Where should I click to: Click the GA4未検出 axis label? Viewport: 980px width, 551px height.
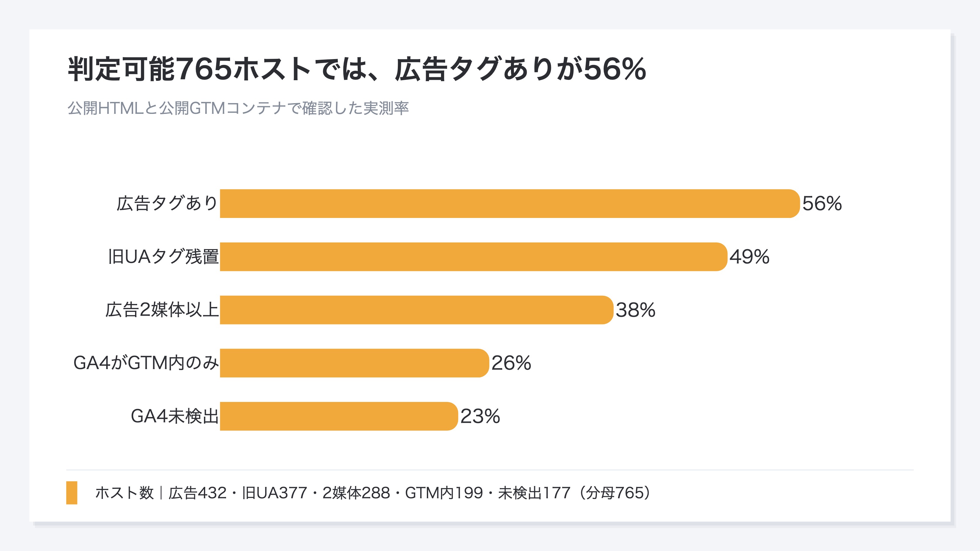pos(175,416)
